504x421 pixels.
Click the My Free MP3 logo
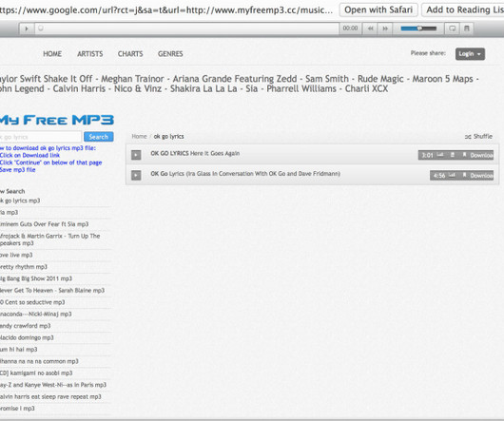click(x=56, y=120)
